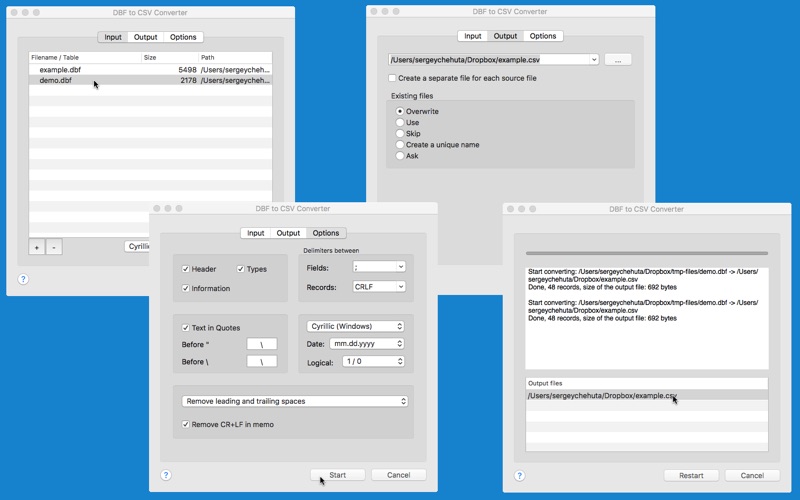The width and height of the screenshot is (800, 500).
Task: Open help in the conversion results window
Action: point(519,476)
